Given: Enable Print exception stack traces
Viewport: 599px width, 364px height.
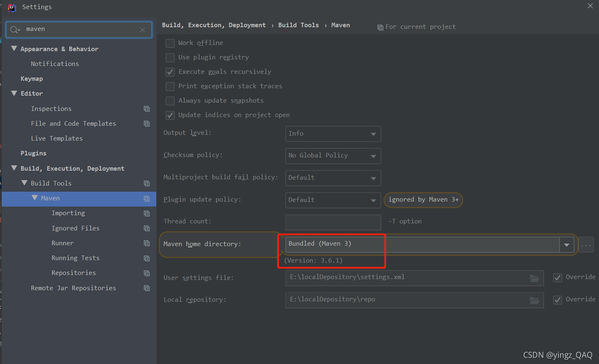Looking at the screenshot, I should pyautogui.click(x=170, y=87).
